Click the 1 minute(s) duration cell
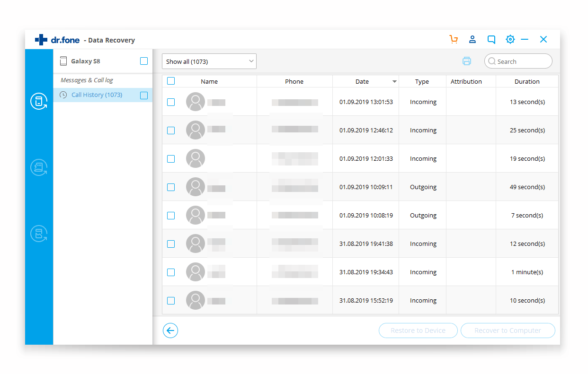Viewport: 588px width, 374px height. (527, 272)
